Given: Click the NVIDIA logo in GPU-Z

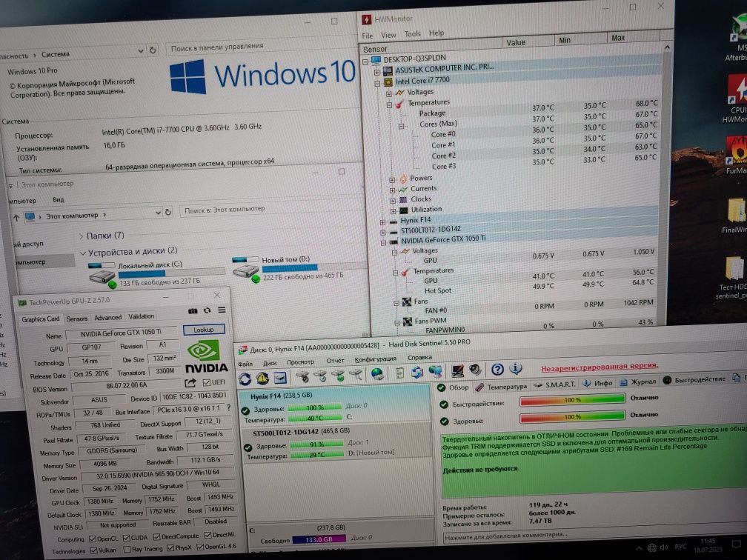Looking at the screenshot, I should coord(206,357).
